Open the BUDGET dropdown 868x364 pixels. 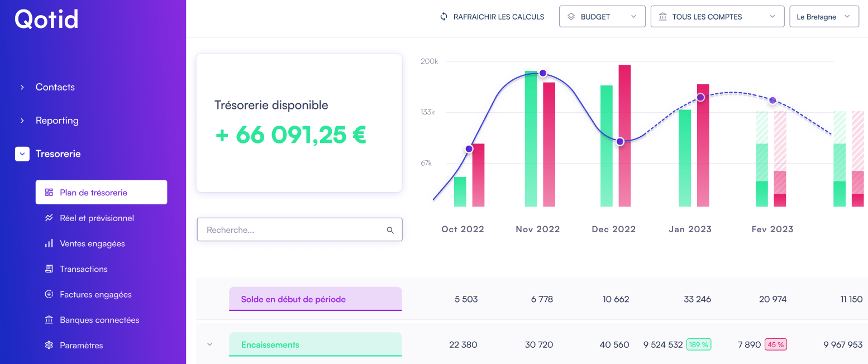602,16
